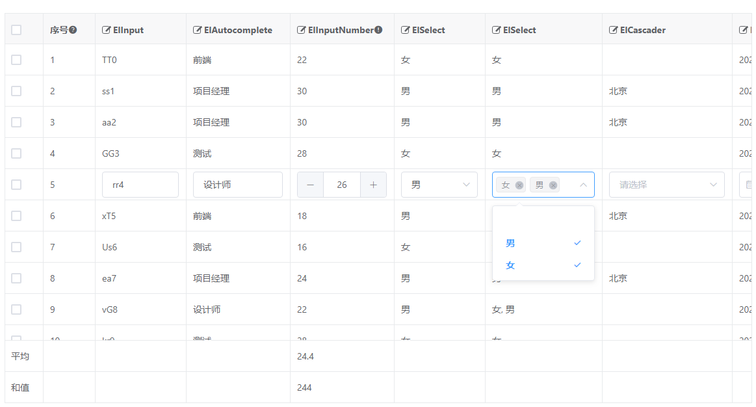Image resolution: width=756 pixels, height=407 pixels.
Task: Remove the 女 tag from the multi-select
Action: click(x=519, y=185)
